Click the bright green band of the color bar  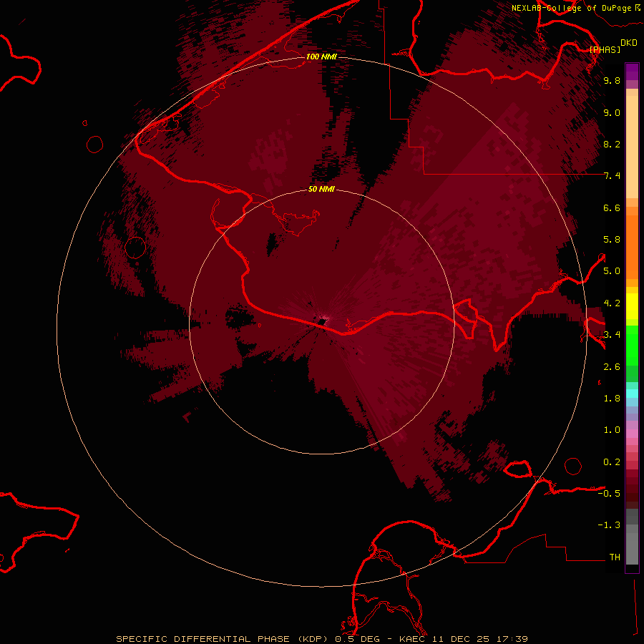click(x=632, y=345)
